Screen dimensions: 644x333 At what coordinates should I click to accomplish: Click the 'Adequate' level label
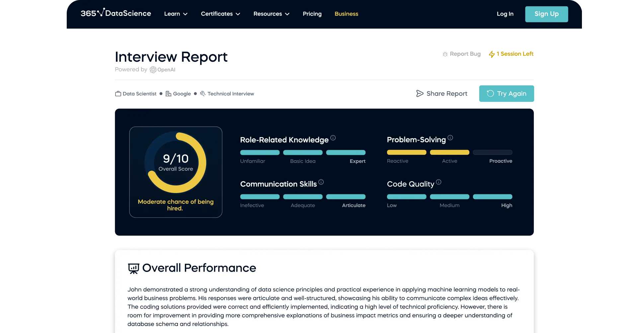[303, 205]
